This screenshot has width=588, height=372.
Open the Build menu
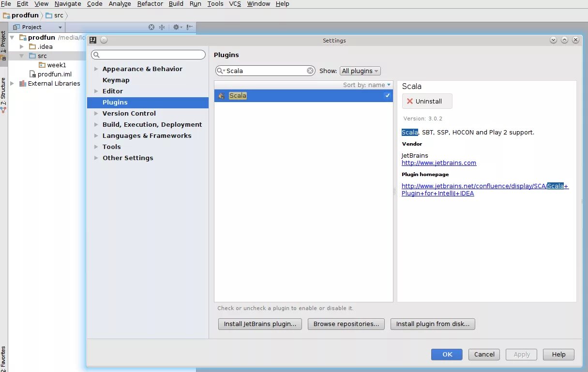[176, 3]
